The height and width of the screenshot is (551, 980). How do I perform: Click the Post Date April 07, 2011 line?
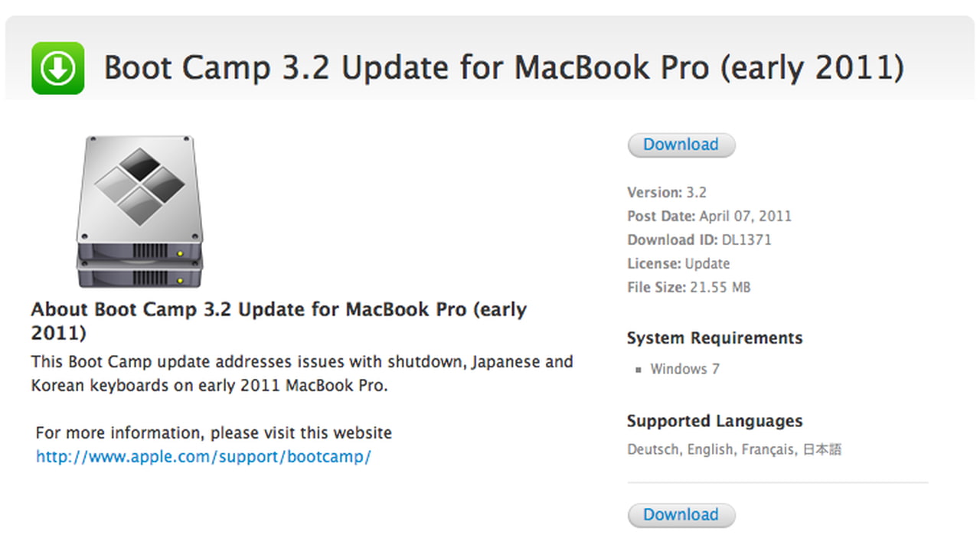709,217
